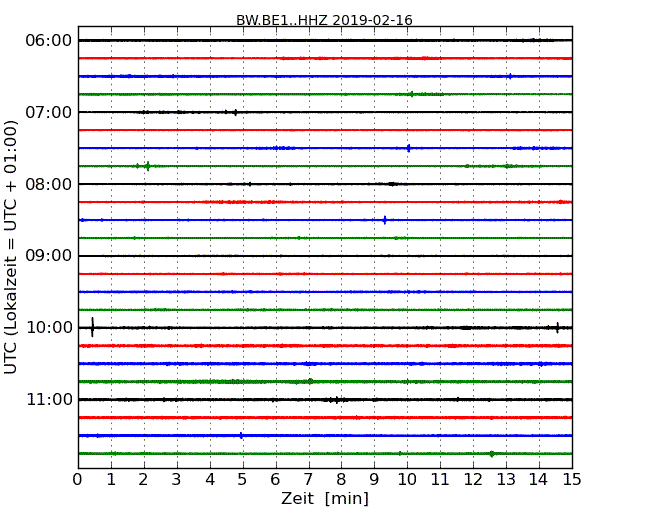Click the green bump near minute 7 above 11:00
This screenshot has width=650, height=520.
(x=310, y=381)
